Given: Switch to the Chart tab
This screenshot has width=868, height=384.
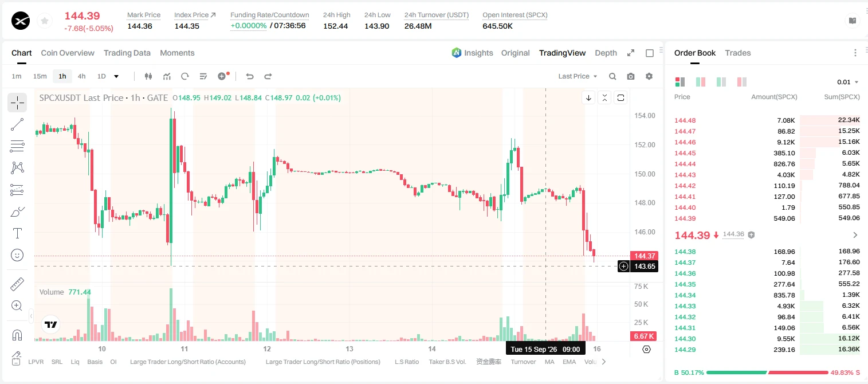Looking at the screenshot, I should (x=22, y=53).
